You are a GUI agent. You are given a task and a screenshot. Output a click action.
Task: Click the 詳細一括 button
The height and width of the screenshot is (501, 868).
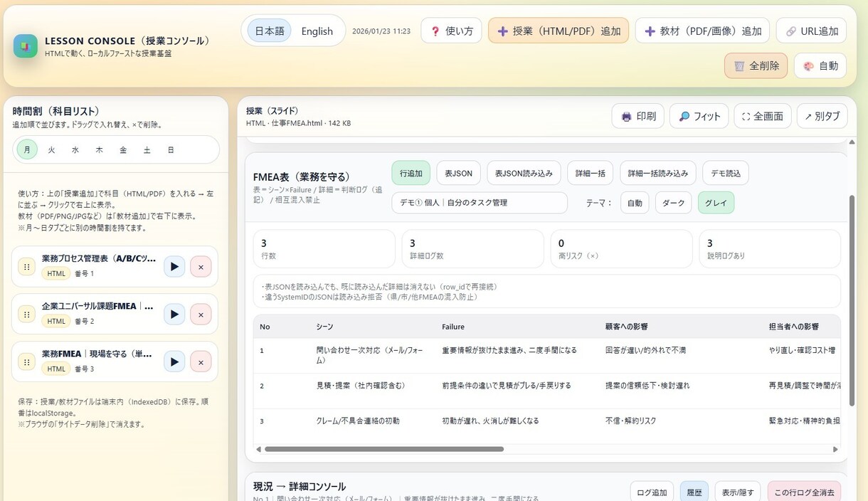pyautogui.click(x=591, y=173)
